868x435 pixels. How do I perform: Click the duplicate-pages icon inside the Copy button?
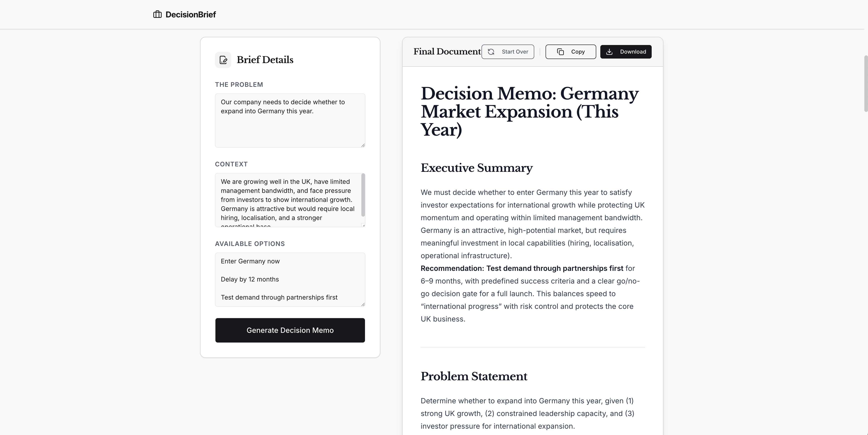point(560,52)
